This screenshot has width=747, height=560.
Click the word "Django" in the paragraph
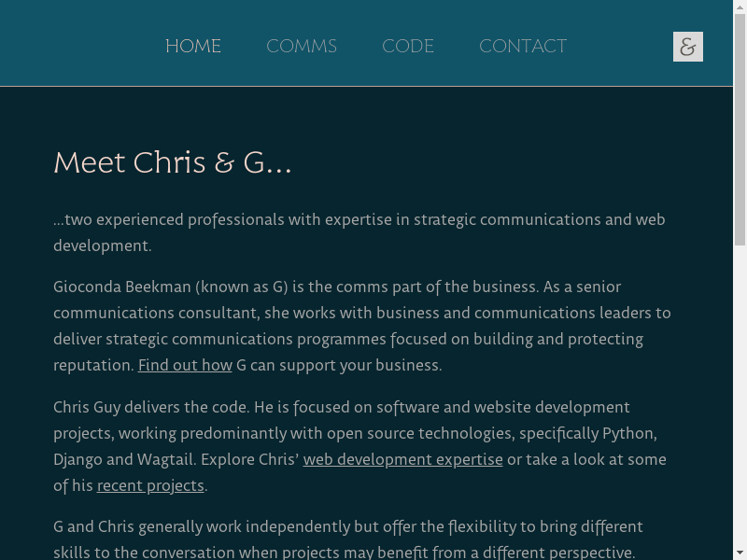[78, 459]
